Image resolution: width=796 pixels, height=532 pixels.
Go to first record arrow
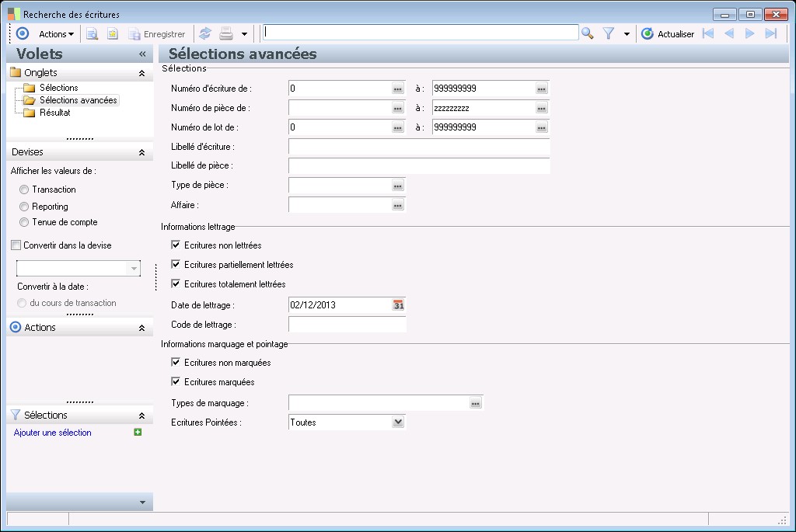coord(707,33)
